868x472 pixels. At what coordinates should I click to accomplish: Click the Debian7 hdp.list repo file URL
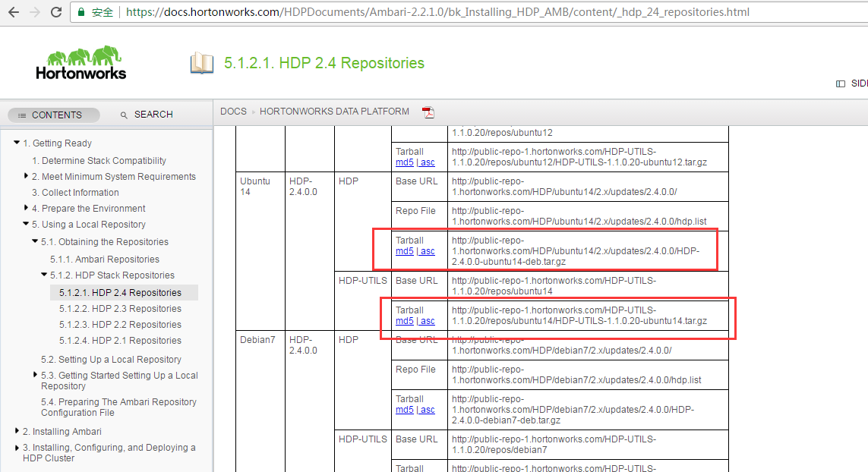pyautogui.click(x=576, y=375)
